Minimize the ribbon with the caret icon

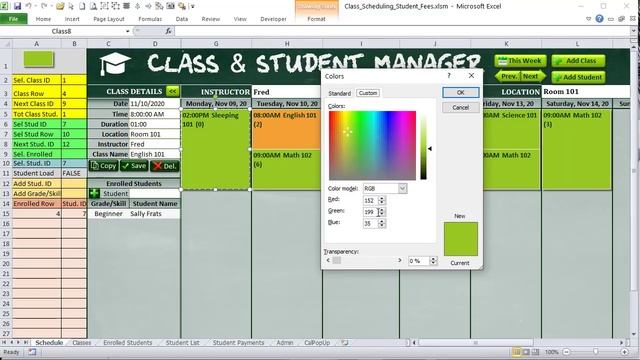click(588, 19)
